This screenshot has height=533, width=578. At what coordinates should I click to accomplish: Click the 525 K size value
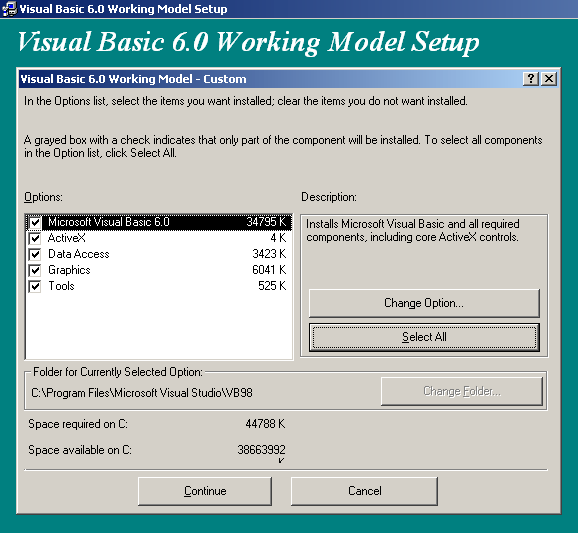272,286
